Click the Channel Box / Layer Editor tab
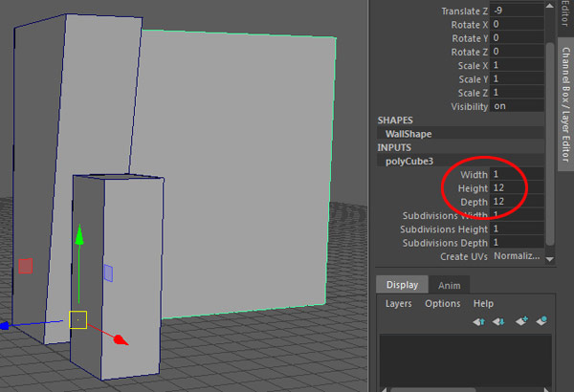Image resolution: width=574 pixels, height=392 pixels. (x=564, y=105)
